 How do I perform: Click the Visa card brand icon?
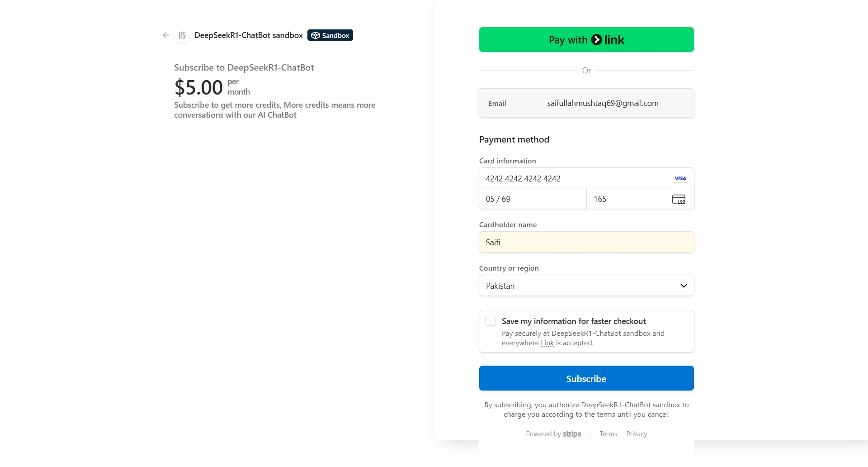680,178
